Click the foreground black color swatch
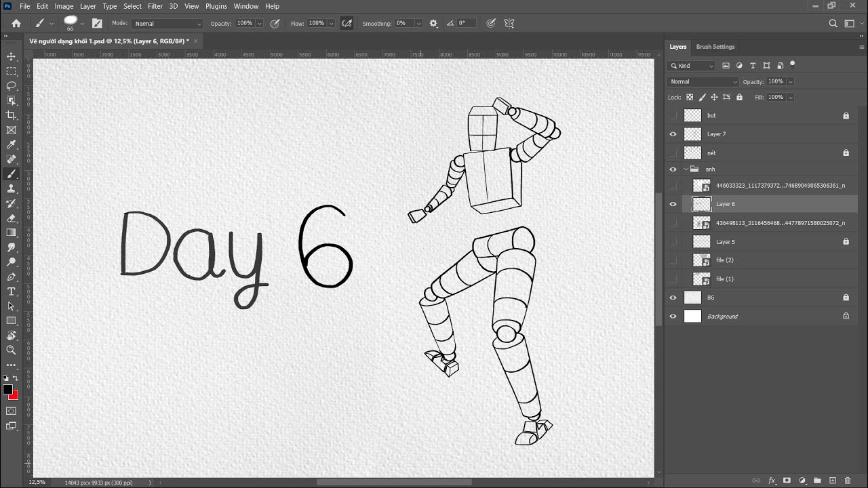The width and height of the screenshot is (868, 488). point(7,390)
